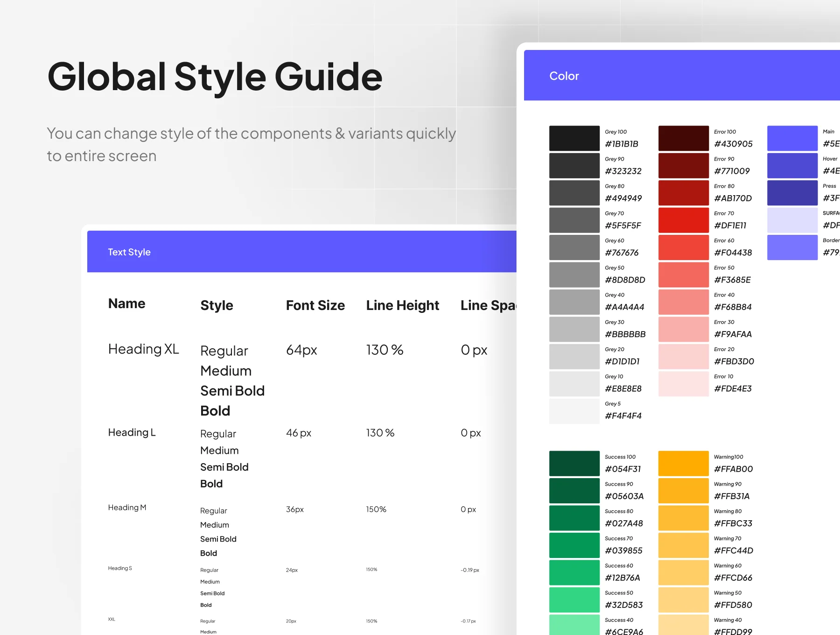Click the Warning 90 #FFB31A swatch
Screen dimensions: 840x635
(683, 490)
